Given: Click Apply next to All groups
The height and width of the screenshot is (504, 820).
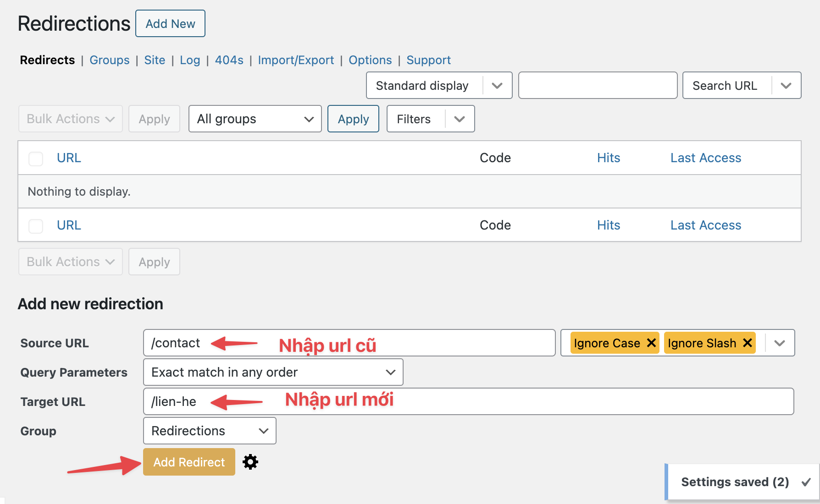Looking at the screenshot, I should click(x=353, y=119).
